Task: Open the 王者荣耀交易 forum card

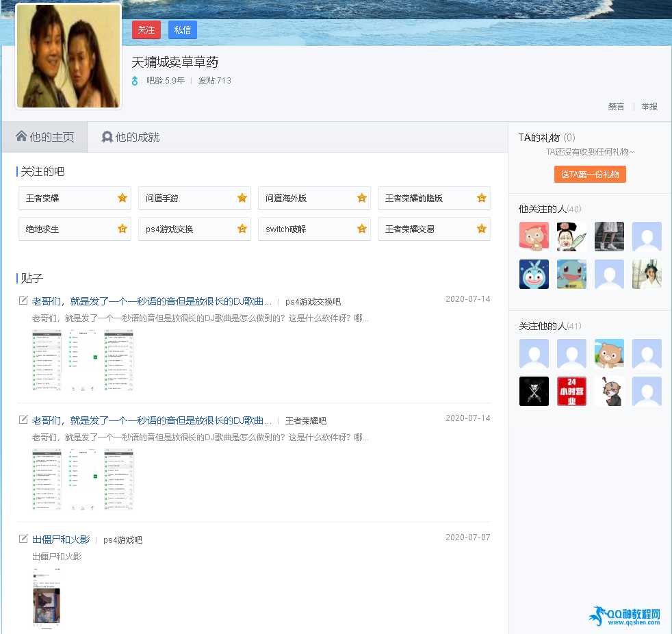Action: 434,229
